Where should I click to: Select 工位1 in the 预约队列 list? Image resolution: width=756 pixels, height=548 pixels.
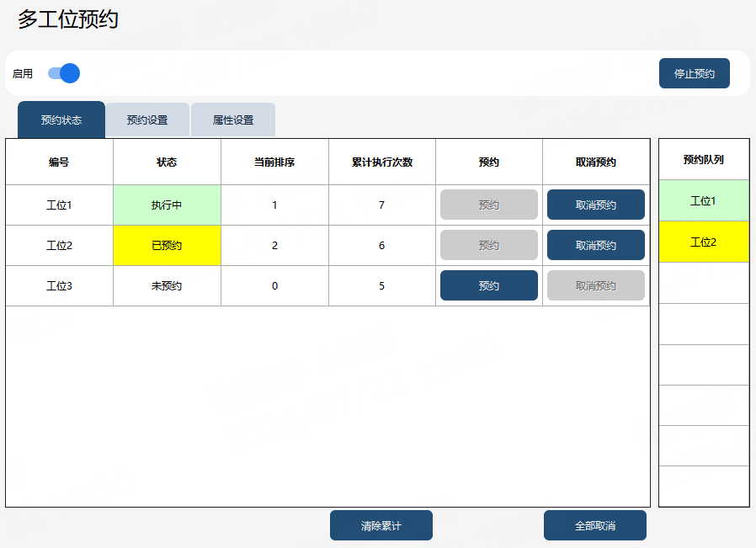click(x=704, y=200)
